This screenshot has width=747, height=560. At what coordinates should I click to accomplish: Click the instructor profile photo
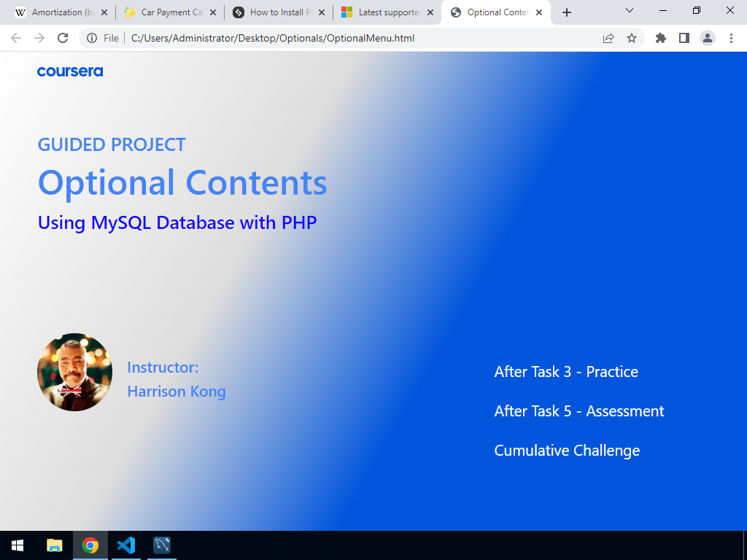coord(75,372)
